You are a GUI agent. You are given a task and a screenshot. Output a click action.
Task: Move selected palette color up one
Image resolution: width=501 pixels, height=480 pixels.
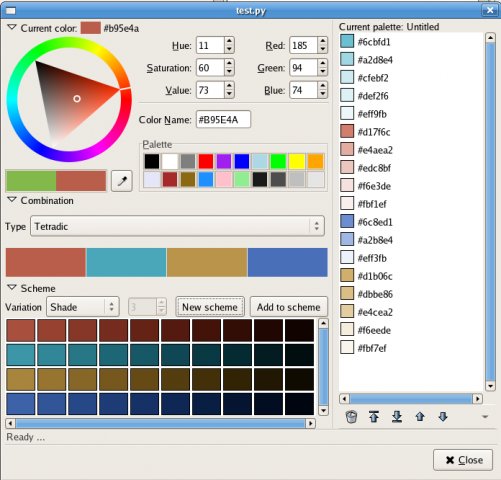[x=420, y=417]
